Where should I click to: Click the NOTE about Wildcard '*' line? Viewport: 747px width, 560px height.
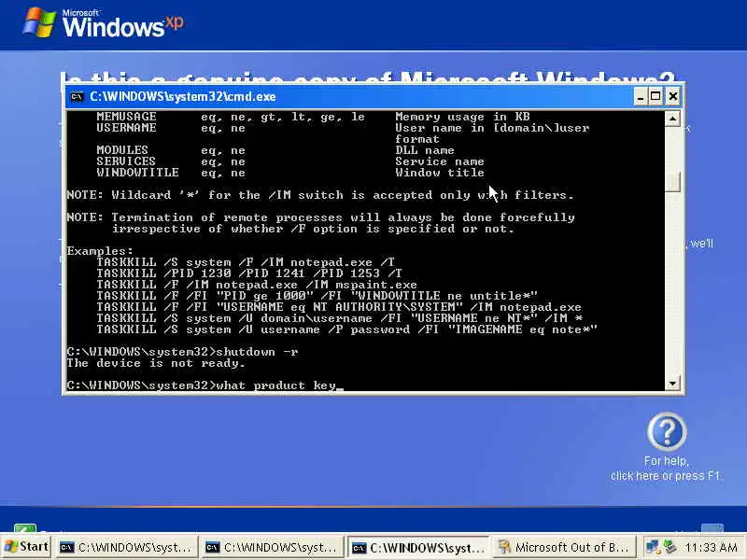tap(320, 195)
